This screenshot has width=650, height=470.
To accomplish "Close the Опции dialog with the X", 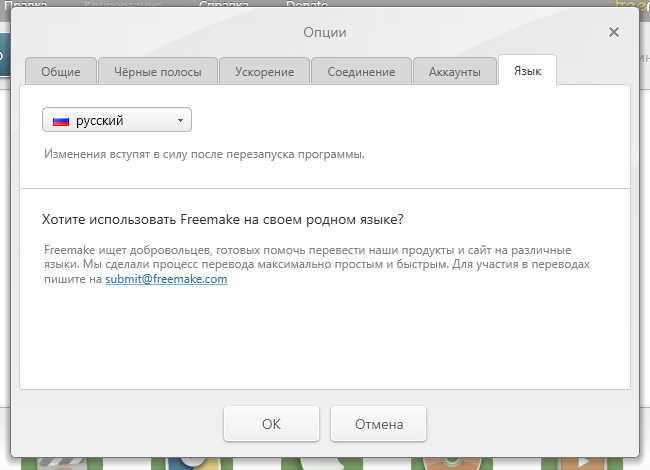I will click(614, 32).
